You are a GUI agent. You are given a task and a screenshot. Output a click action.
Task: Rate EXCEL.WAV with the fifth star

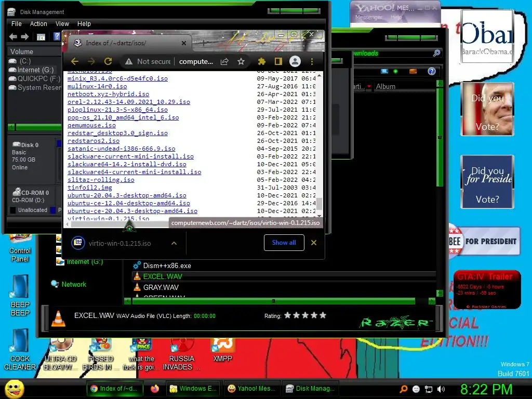pyautogui.click(x=323, y=315)
